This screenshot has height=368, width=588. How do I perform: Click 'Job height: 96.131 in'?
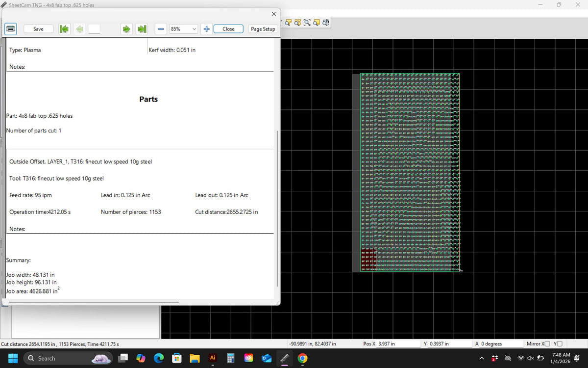click(x=31, y=283)
